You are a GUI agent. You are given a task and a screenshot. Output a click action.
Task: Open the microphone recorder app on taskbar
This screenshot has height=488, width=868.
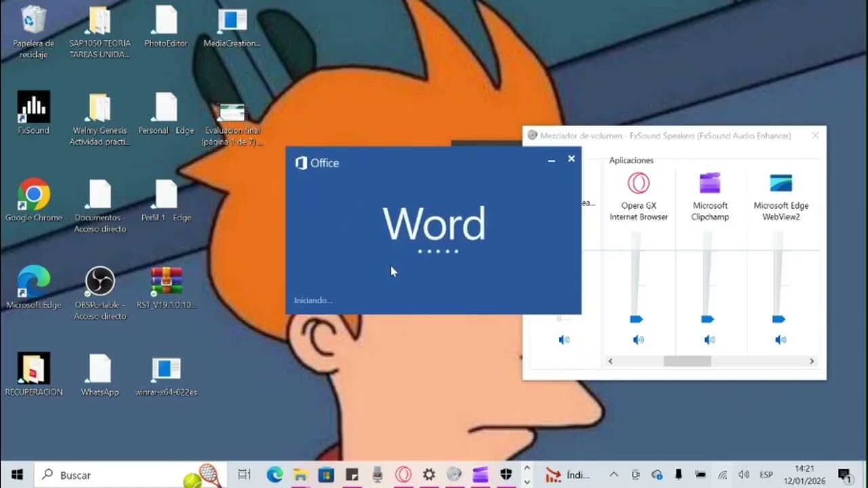378,475
